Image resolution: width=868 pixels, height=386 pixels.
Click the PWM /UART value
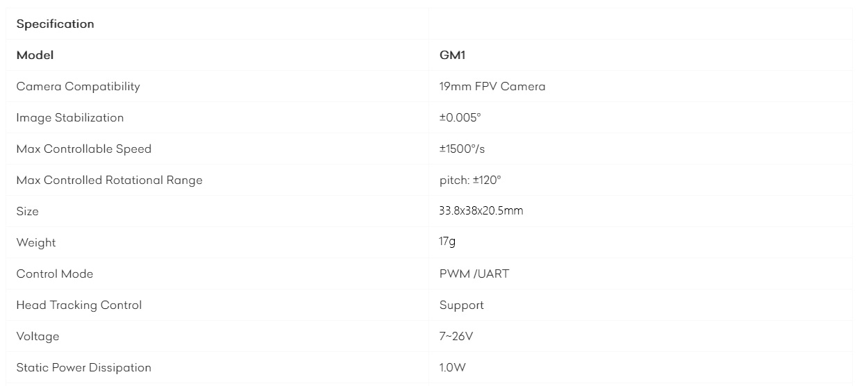click(x=474, y=274)
